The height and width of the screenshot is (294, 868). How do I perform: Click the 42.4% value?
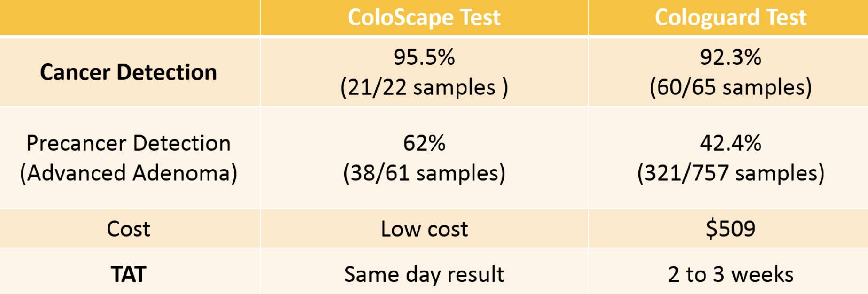pos(730,143)
